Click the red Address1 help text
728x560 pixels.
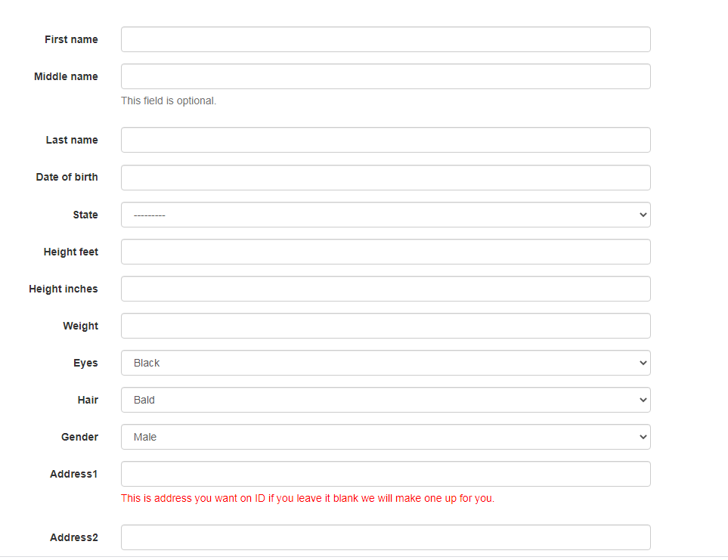308,498
